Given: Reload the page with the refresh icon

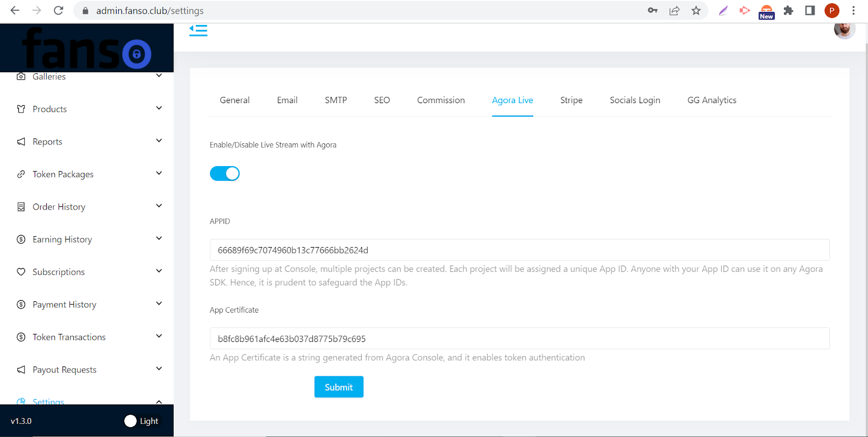Looking at the screenshot, I should [59, 10].
